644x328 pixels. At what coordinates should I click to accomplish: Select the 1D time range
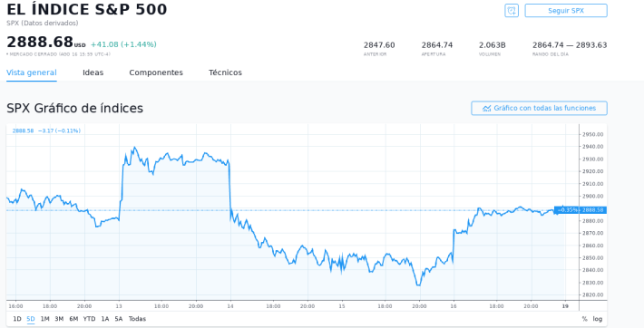tap(17, 319)
